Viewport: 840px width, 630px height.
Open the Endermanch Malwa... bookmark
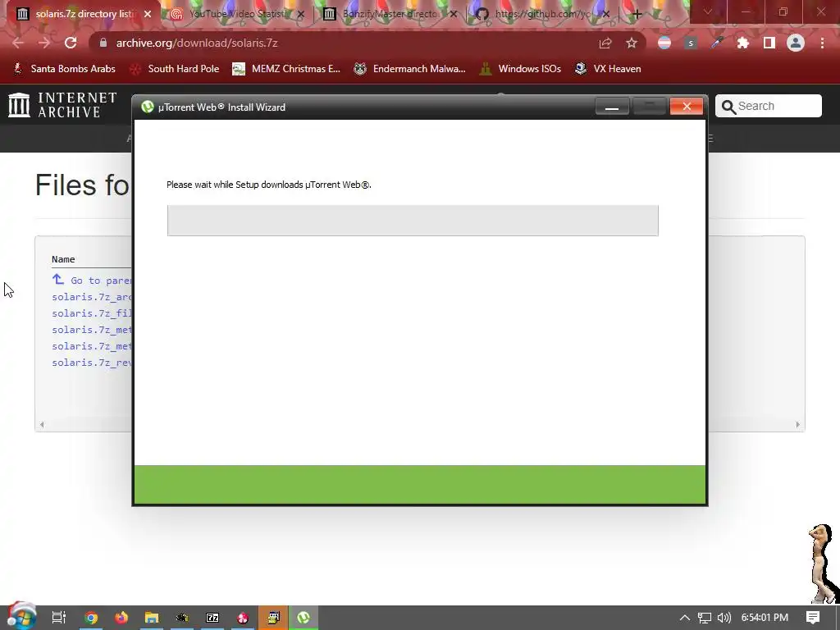(x=410, y=69)
